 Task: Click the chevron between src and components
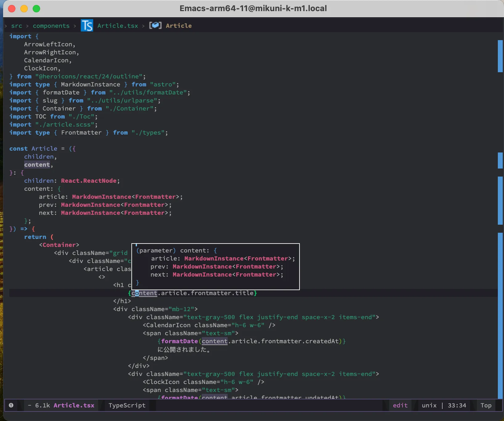pyautogui.click(x=27, y=26)
